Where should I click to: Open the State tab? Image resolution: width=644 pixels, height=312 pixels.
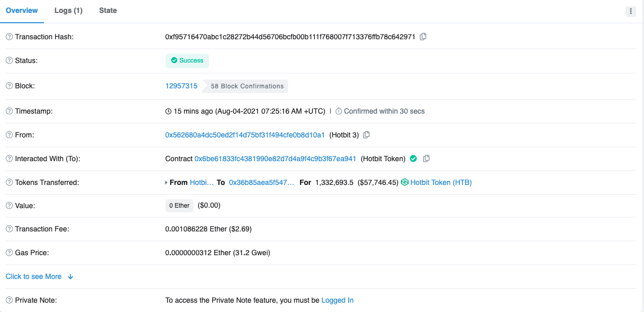click(108, 10)
